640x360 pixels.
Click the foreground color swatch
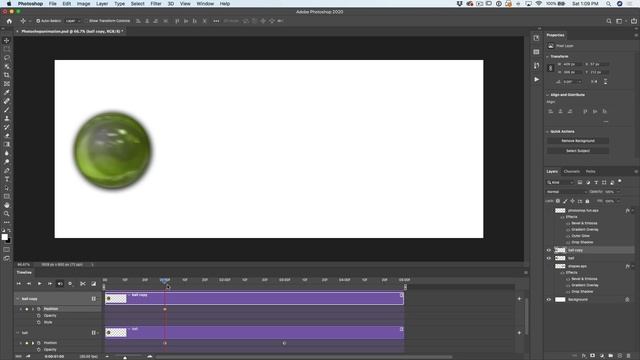click(4, 237)
